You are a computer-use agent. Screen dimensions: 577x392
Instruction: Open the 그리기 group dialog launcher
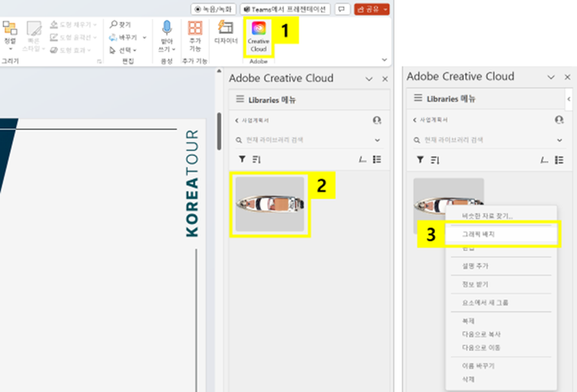99,61
